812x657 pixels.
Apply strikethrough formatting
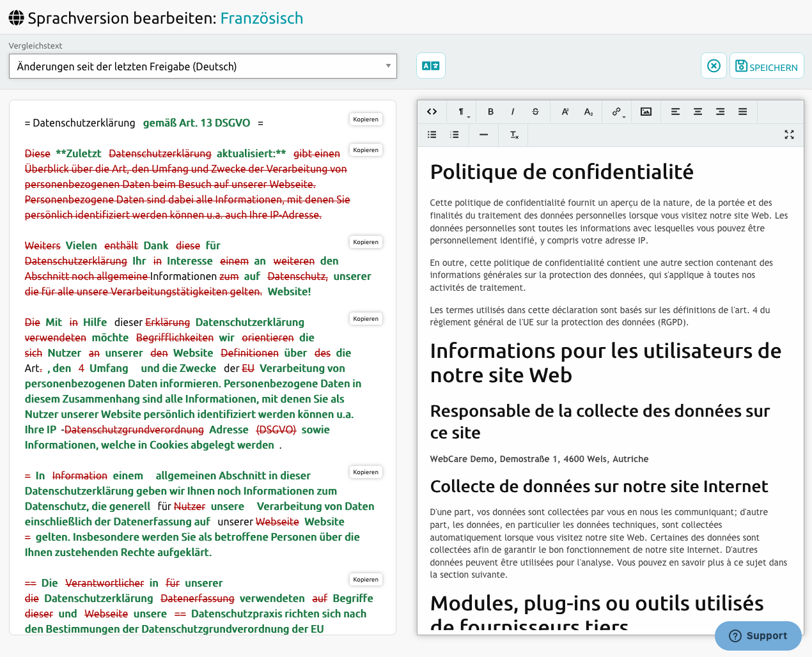[535, 112]
